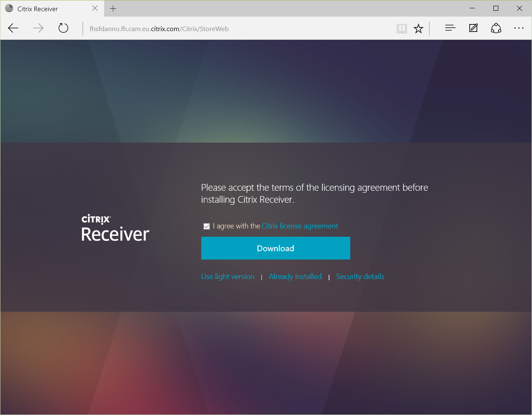Uncheck the license agreement checkbox
Screen dimensions: 532x415
point(207,226)
